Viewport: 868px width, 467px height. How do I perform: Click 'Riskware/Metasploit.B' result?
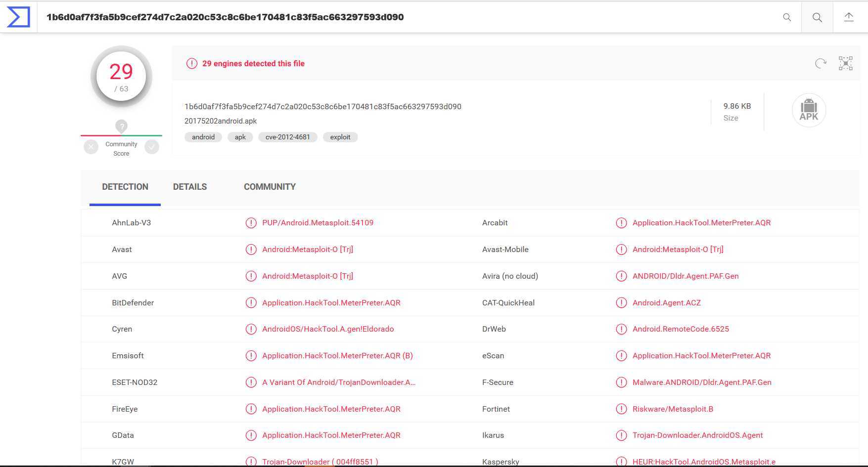pos(673,409)
